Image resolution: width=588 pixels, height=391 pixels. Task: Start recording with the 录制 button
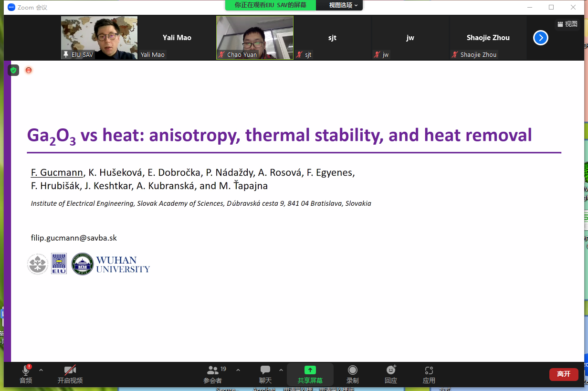353,374
